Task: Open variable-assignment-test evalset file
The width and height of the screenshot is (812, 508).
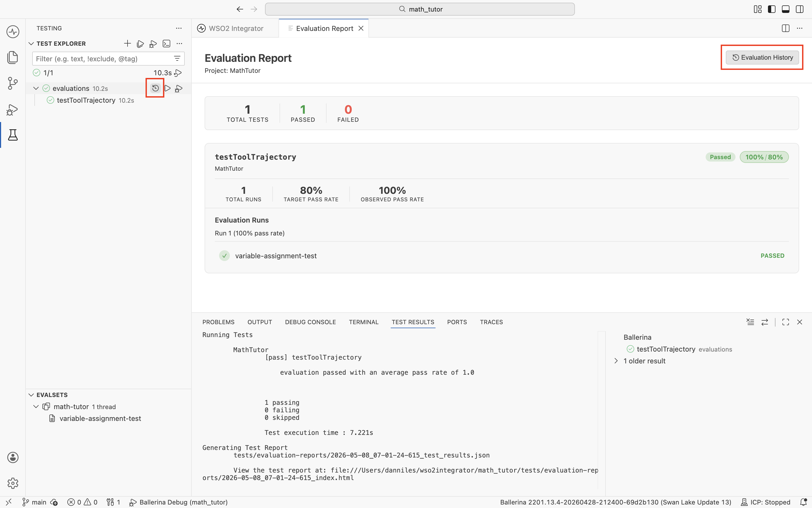Action: click(x=100, y=418)
